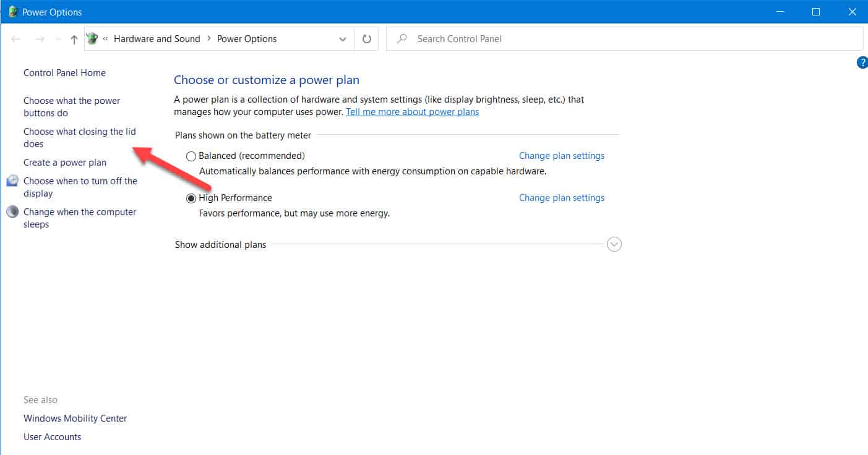Click the display icon beside turn off display
The image size is (868, 455).
tap(12, 181)
